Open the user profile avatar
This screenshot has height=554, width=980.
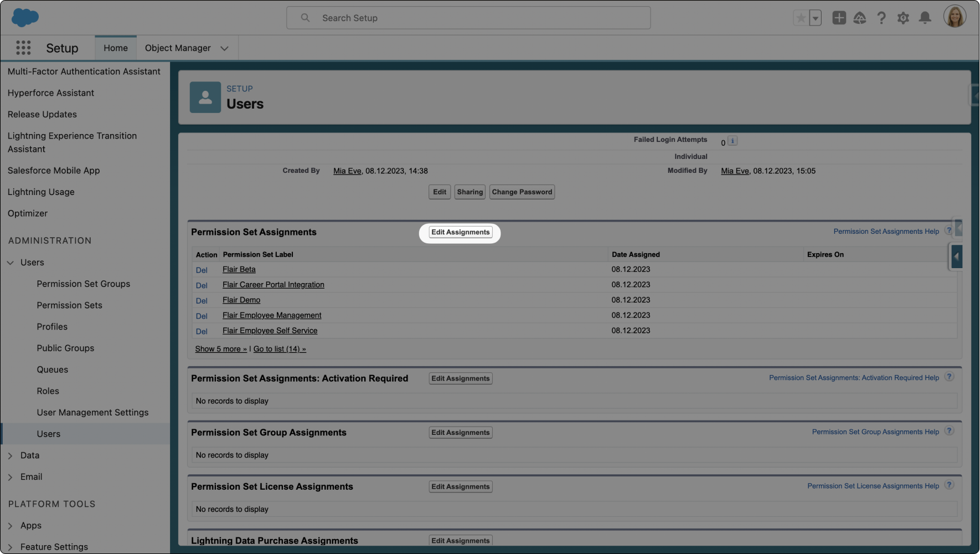[x=955, y=16]
